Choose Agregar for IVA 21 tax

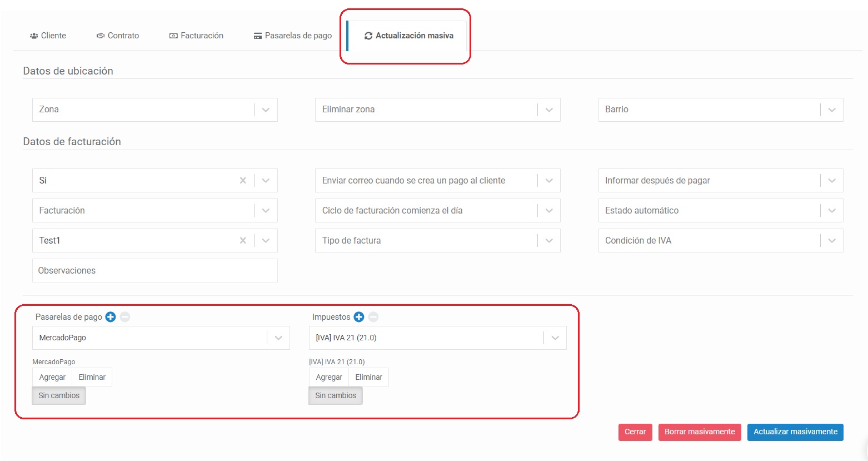coord(329,377)
